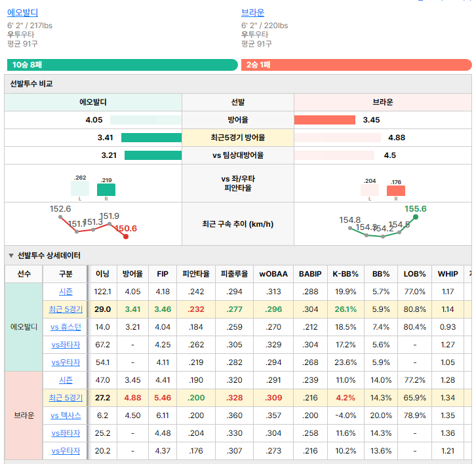Click the 0.93 WHIP cell
Screen dimensions: 476x464
point(448,327)
